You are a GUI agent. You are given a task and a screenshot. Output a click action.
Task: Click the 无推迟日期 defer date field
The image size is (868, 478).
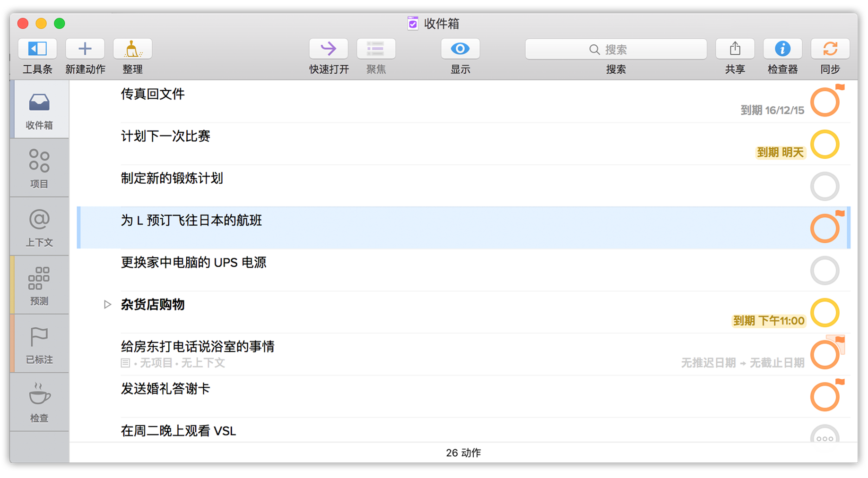coord(708,363)
